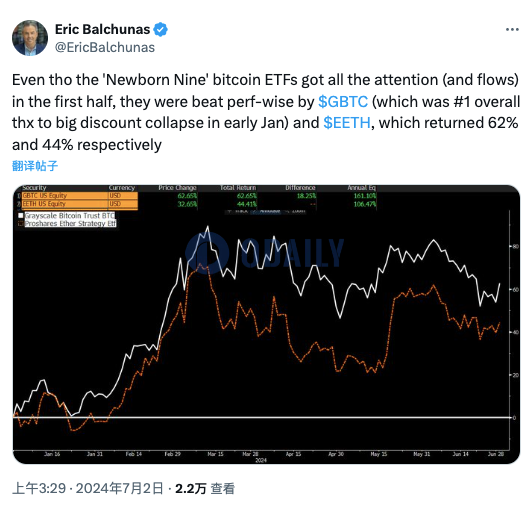Click the Price Change column header

(177, 188)
